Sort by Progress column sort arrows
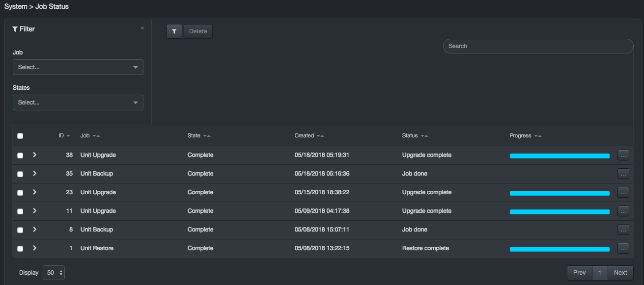Viewport: 644px width, 285px height. pyautogui.click(x=538, y=136)
